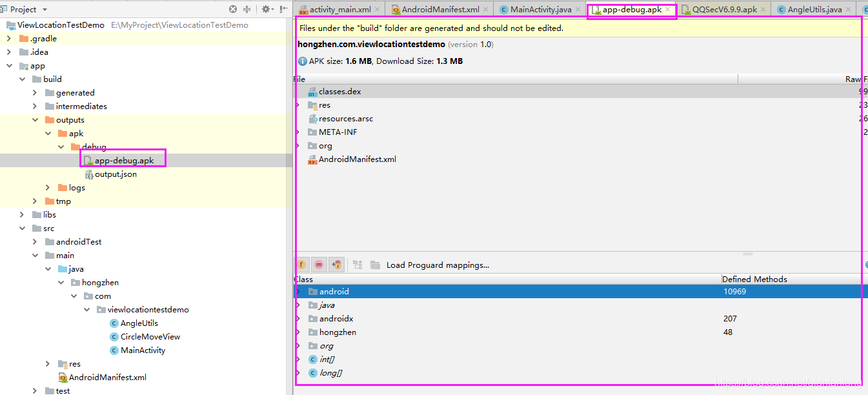868x395 pixels.
Task: Click the resources.arsc file icon
Action: [x=312, y=119]
